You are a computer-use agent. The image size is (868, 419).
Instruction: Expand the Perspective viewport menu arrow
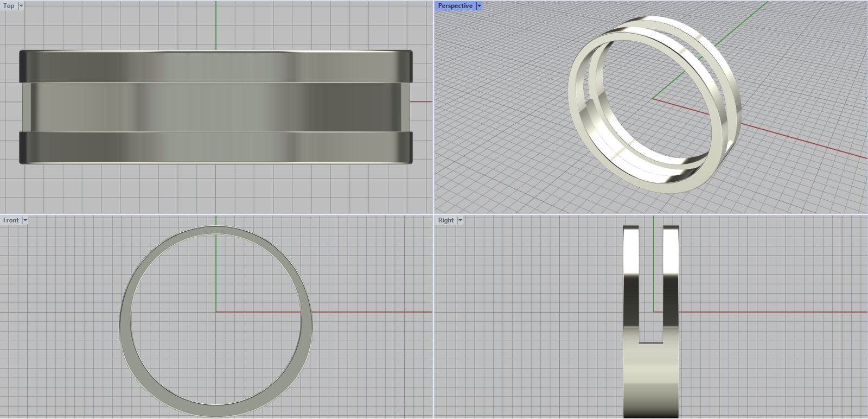pyautogui.click(x=479, y=6)
